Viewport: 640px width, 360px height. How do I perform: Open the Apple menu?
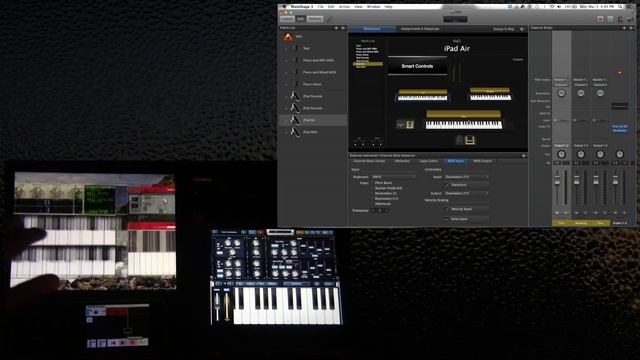tap(284, 7)
